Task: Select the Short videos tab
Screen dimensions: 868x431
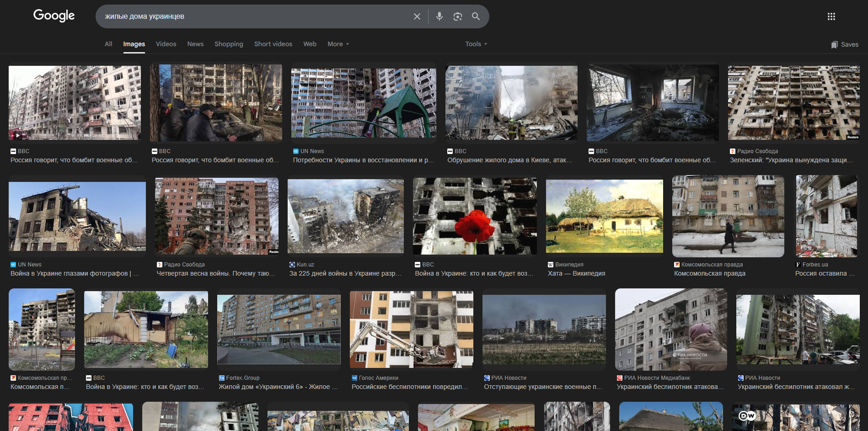Action: [273, 44]
